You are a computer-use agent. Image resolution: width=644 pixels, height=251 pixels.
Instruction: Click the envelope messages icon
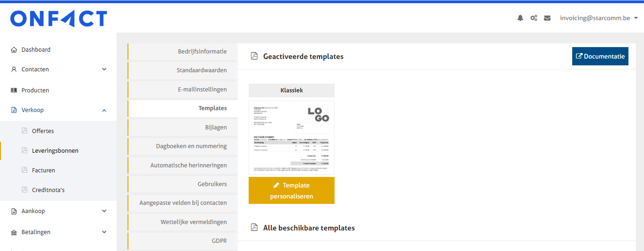point(547,18)
